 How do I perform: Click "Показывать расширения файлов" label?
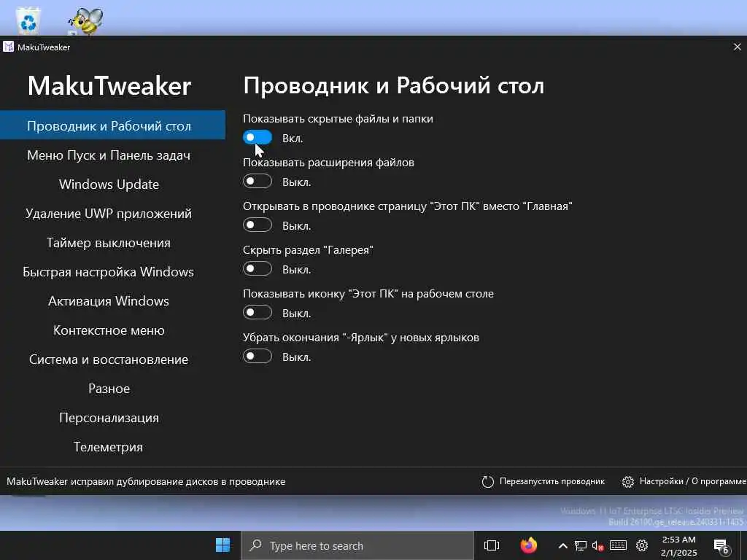328,163
